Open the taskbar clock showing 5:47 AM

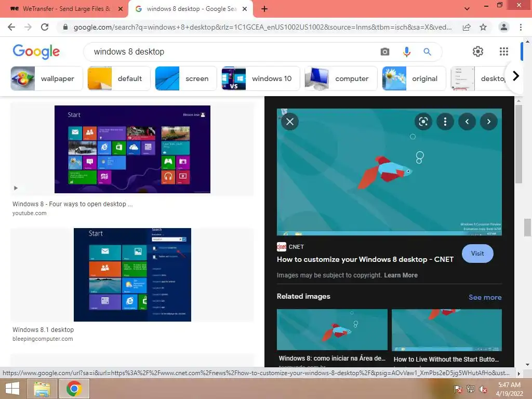509,389
